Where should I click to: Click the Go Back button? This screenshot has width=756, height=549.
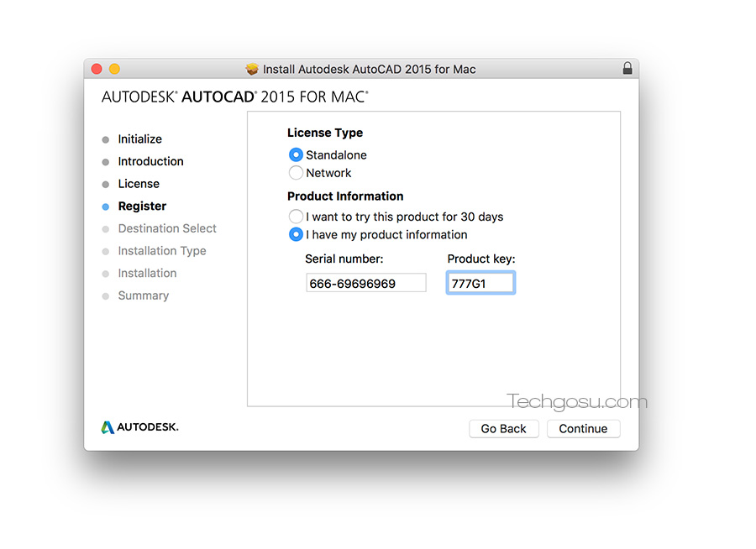[x=504, y=428]
